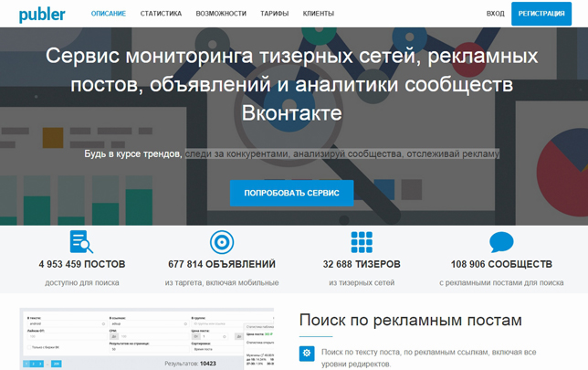Click the 4 953 459 ПОСТОВ statistic

[x=82, y=264]
